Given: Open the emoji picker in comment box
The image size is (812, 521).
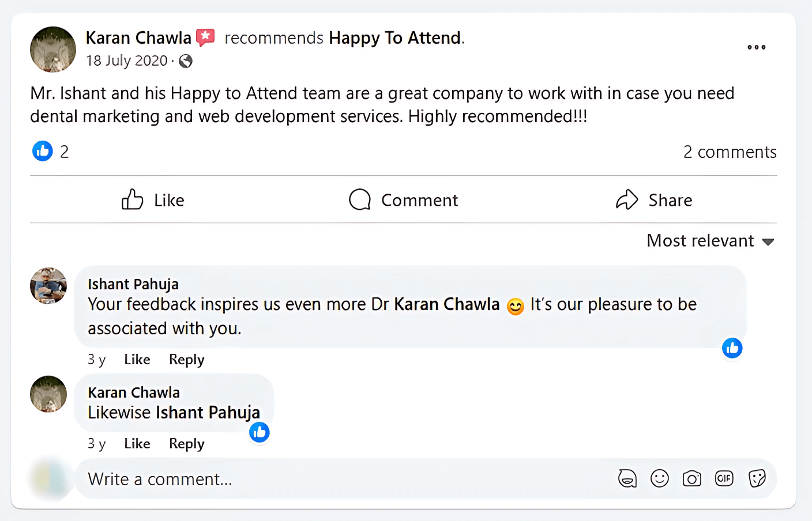Looking at the screenshot, I should 659,478.
